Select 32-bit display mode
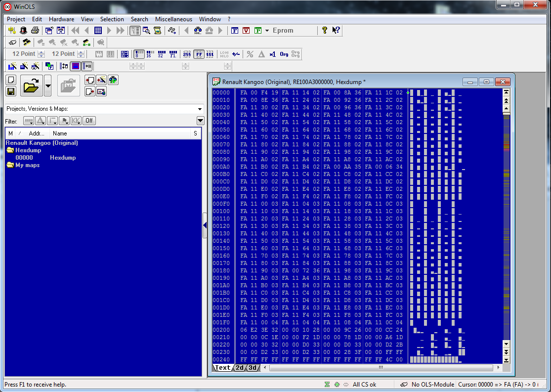The height and width of the screenshot is (392, 551). pos(162,54)
